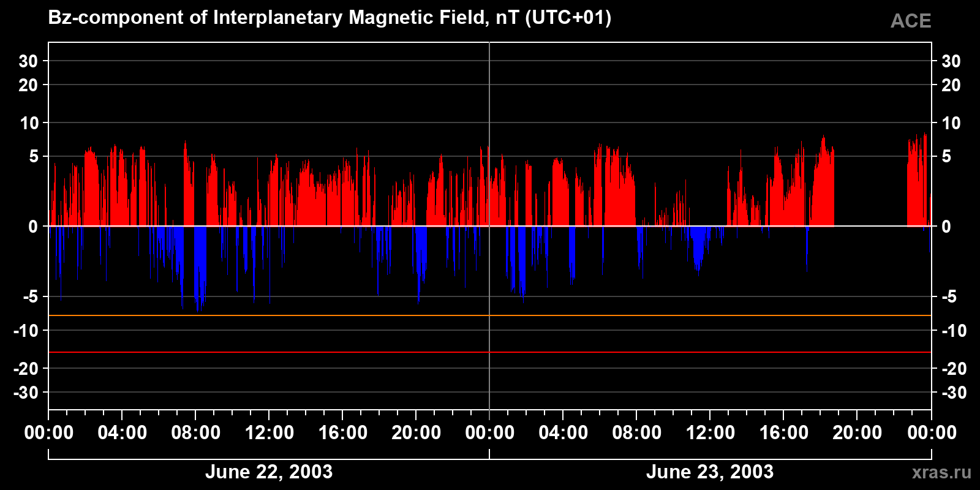
Task: Click the "xras.ru" source label
Action: point(941,472)
